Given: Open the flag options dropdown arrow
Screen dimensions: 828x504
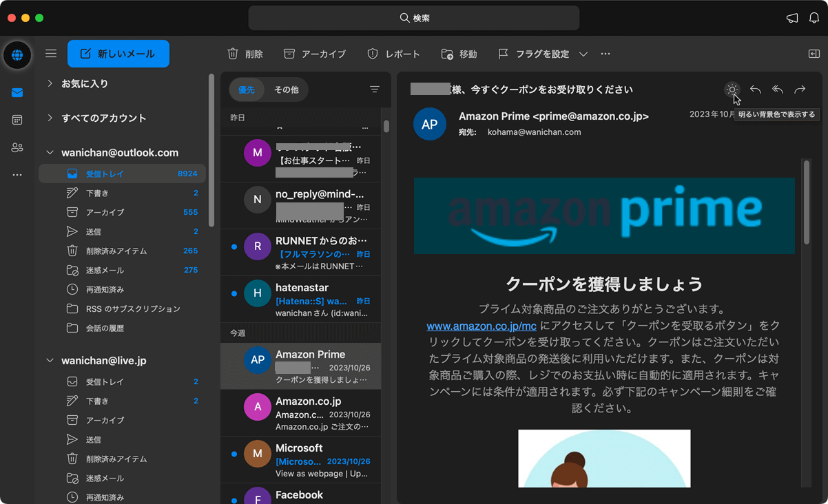Looking at the screenshot, I should 583,54.
